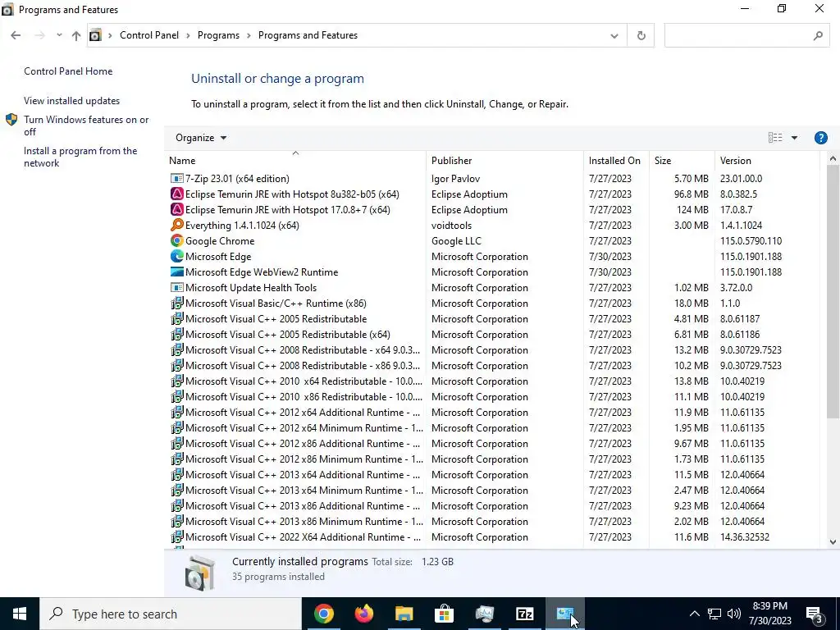This screenshot has width=840, height=630.
Task: Open the notification center icon
Action: click(x=815, y=614)
